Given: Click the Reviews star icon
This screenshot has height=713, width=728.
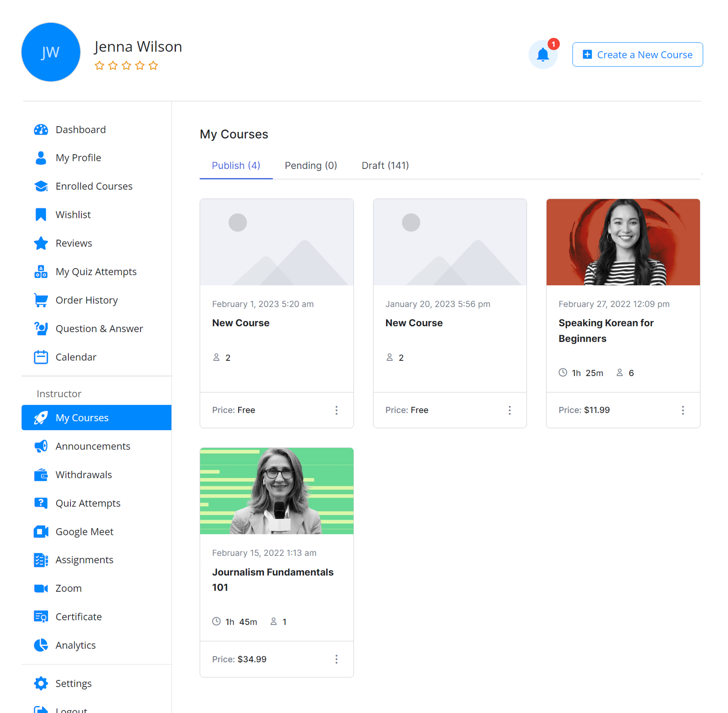Looking at the screenshot, I should point(41,243).
